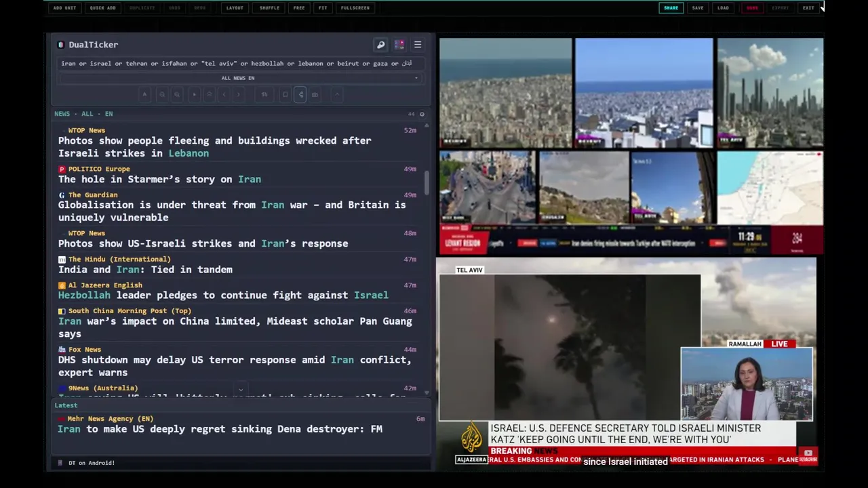868x488 pixels.
Task: Open 'DHS shutdown may delay US terror response' headline
Action: coord(235,366)
